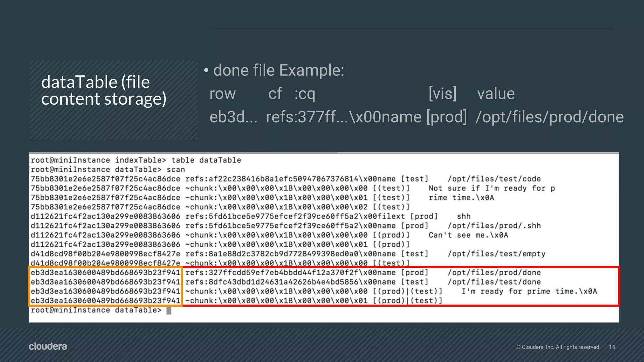Click the example row id "eb3d..."

pos(233,117)
